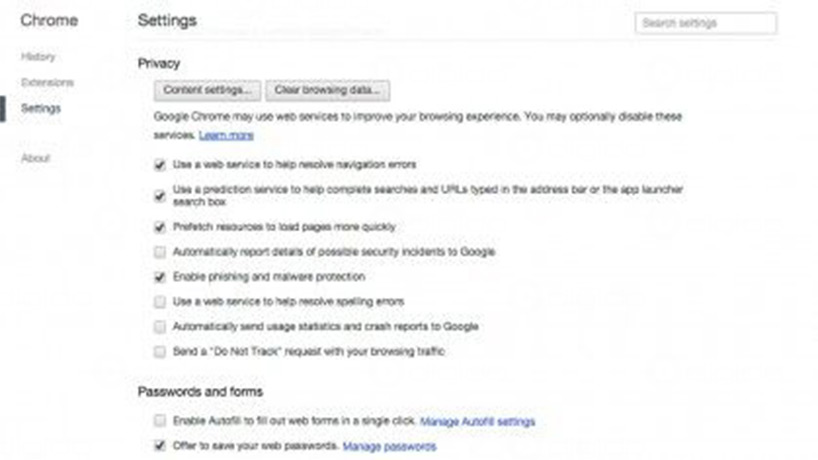Follow the Learn more link

(x=226, y=135)
